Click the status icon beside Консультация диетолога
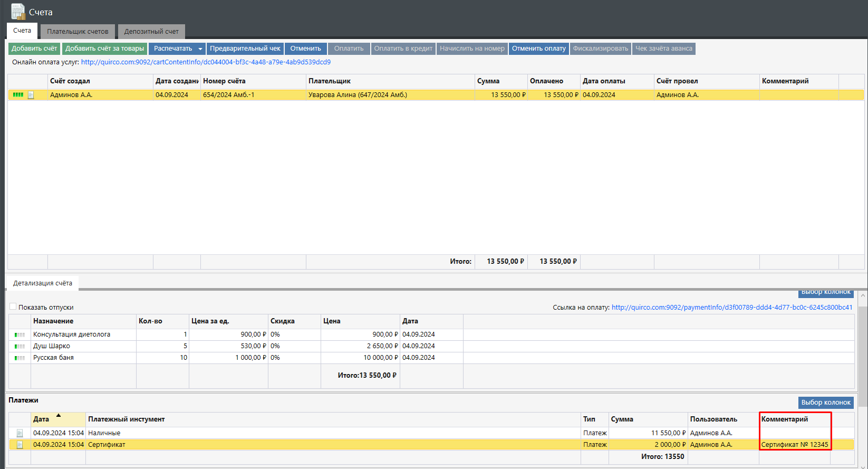Screen dimensions: 868x469 [x=20, y=334]
